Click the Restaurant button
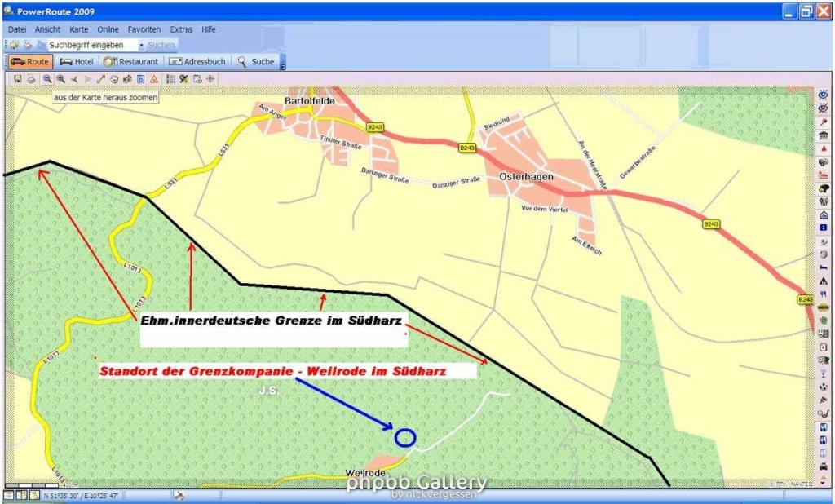Image resolution: width=835 pixels, height=504 pixels. 131,61
